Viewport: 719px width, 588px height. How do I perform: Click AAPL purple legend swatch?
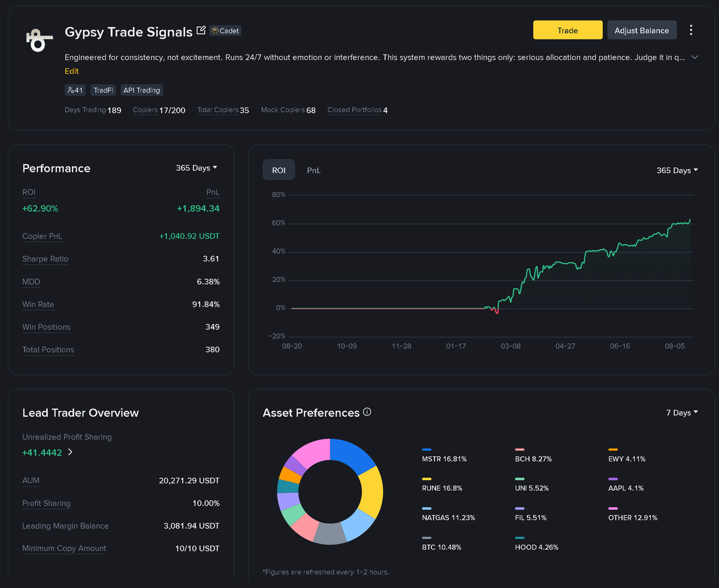613,479
